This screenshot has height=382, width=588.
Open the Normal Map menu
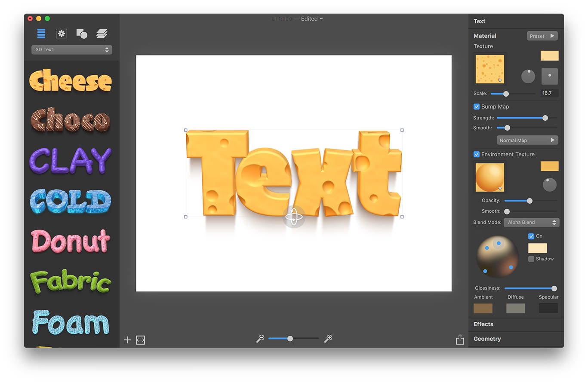pyautogui.click(x=527, y=140)
